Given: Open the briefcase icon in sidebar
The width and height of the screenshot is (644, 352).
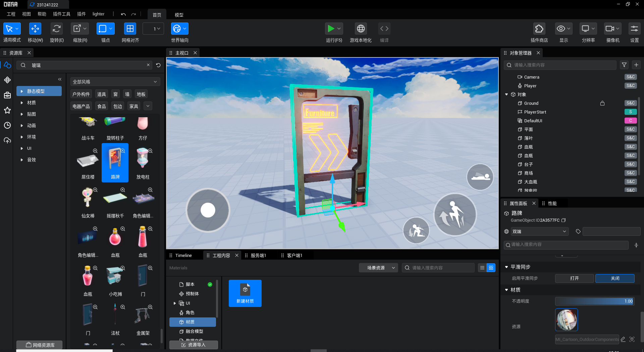Looking at the screenshot, I should tap(7, 95).
